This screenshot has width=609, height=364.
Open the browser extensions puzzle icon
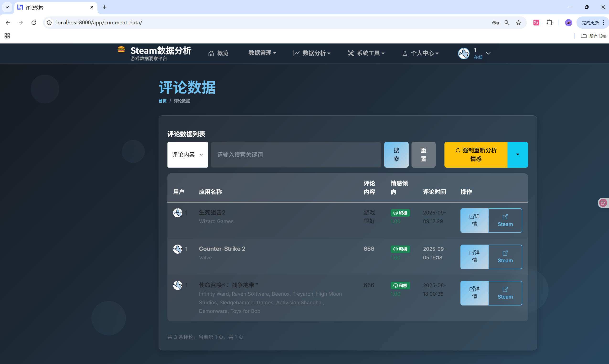point(550,22)
